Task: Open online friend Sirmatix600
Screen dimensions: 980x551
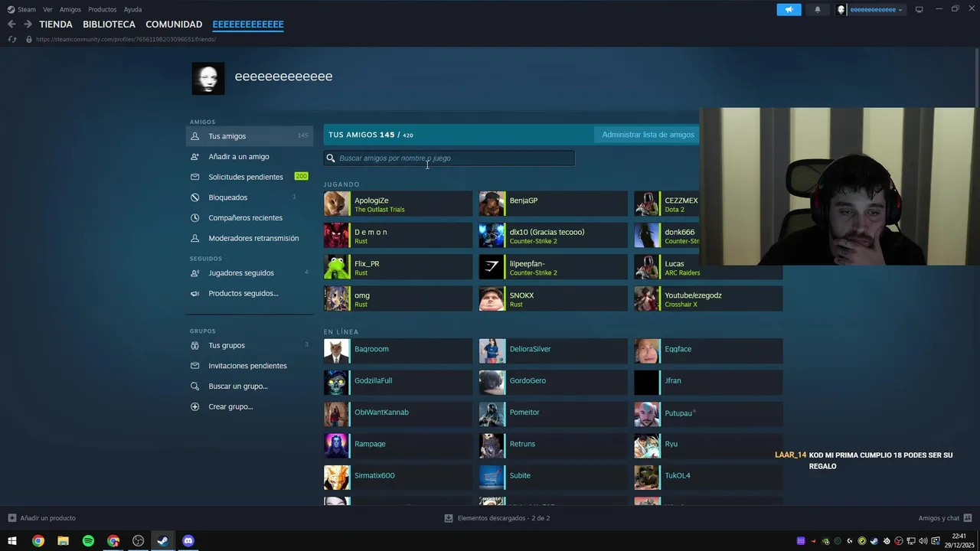Action: (398, 478)
